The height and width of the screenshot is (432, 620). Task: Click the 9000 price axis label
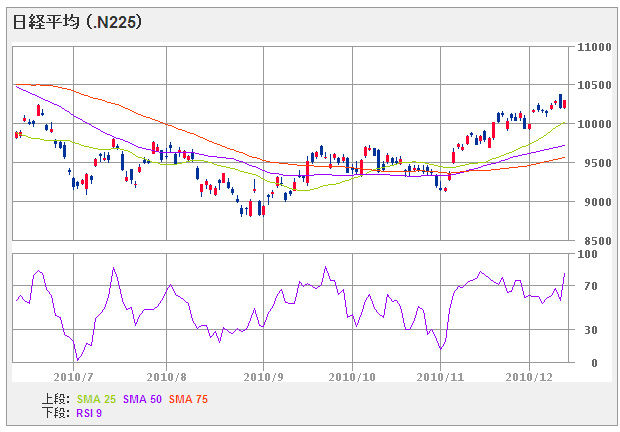598,202
